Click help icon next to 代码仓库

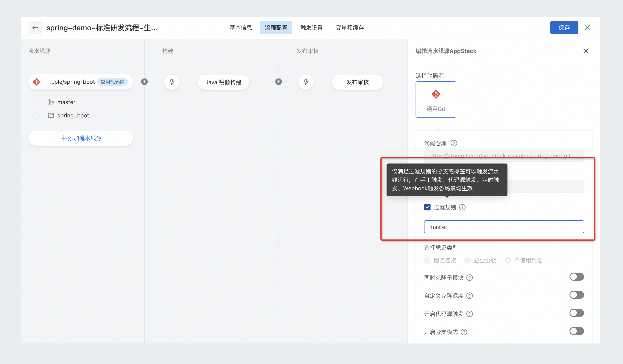[454, 143]
